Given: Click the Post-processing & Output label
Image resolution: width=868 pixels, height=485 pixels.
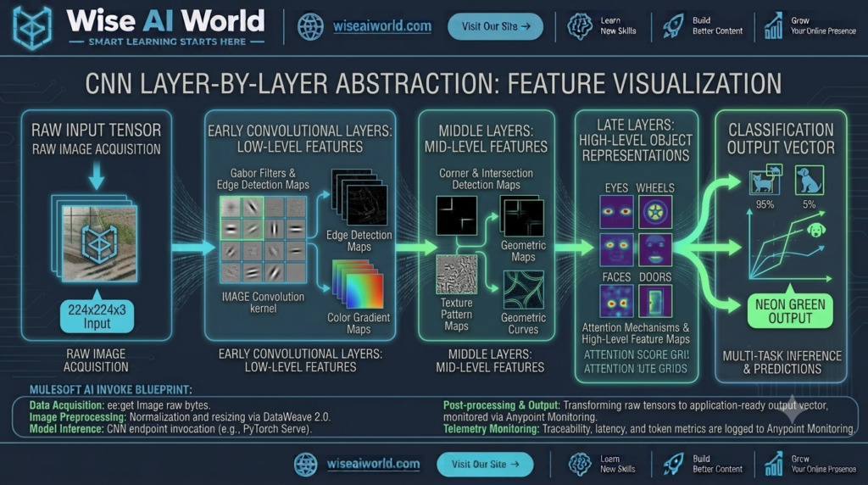Looking at the screenshot, I should coord(502,405).
